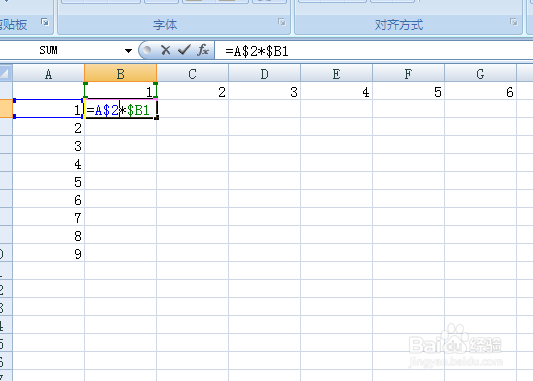This screenshot has width=533, height=381.
Task: Click cell A10 containing 9
Action: 49,253
